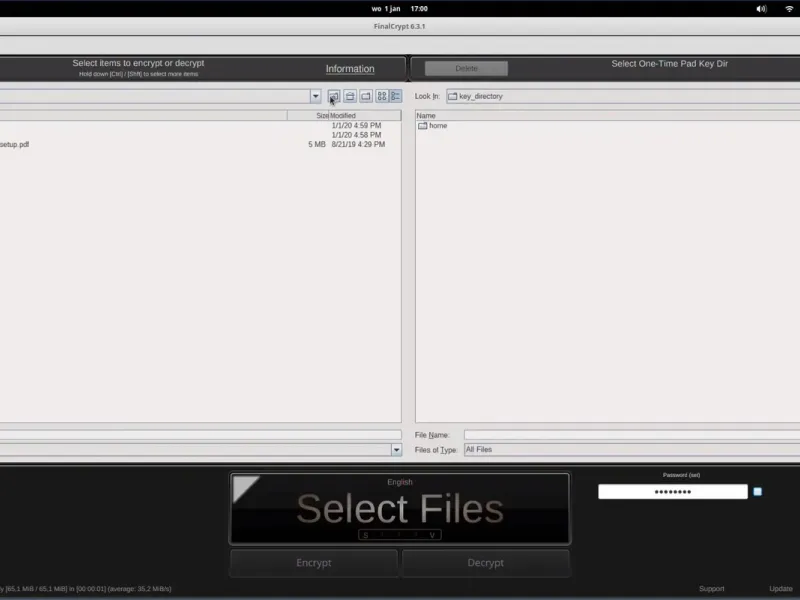This screenshot has height=600, width=800.
Task: Click the Delete button
Action: [466, 68]
